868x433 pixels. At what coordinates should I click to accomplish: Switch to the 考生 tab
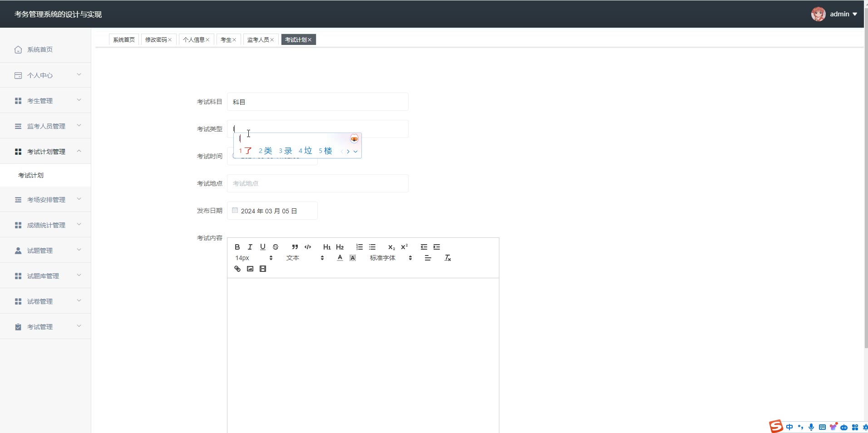point(226,40)
